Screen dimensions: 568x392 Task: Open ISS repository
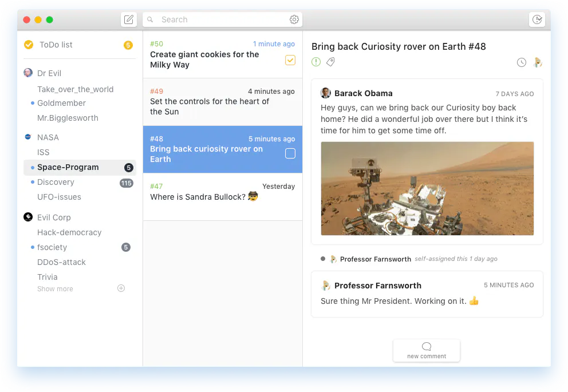pos(44,152)
